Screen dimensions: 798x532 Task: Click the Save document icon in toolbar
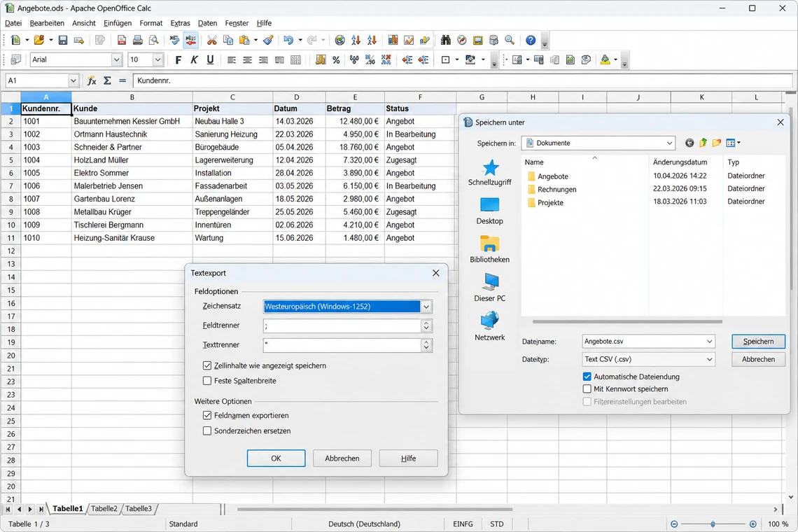coord(62,40)
